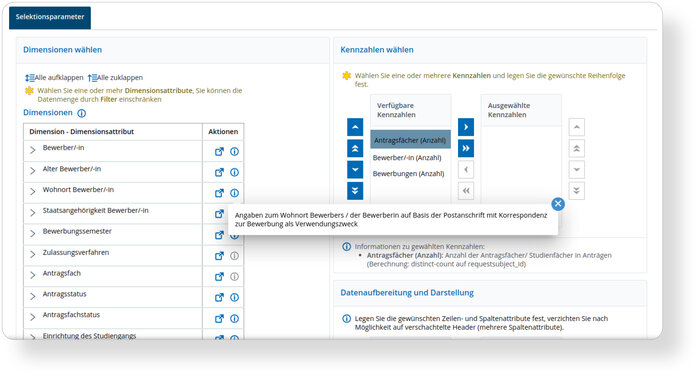Screen dimensions: 700x377
Task: Expand the Wohnort Bewerber/-in row
Action: click(x=33, y=192)
